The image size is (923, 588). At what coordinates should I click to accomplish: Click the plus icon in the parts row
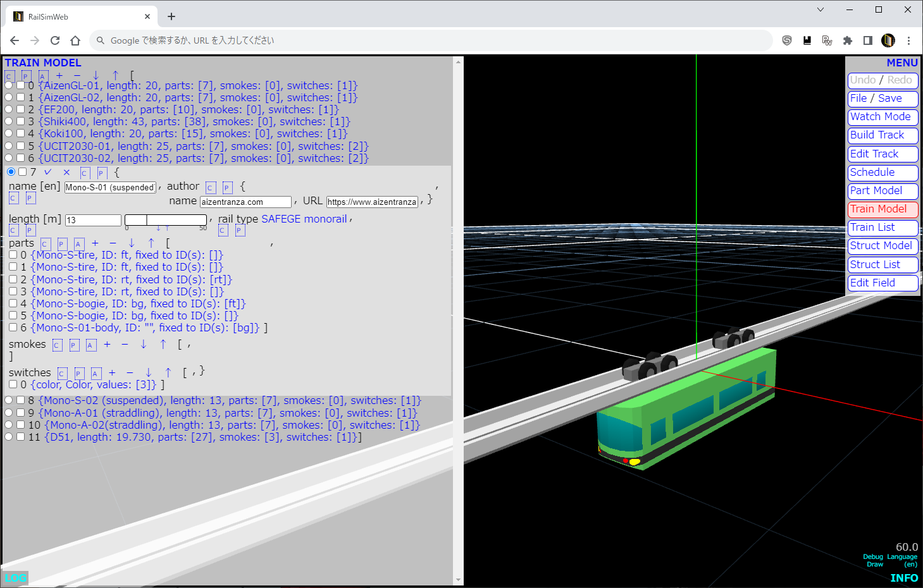pyautogui.click(x=95, y=243)
